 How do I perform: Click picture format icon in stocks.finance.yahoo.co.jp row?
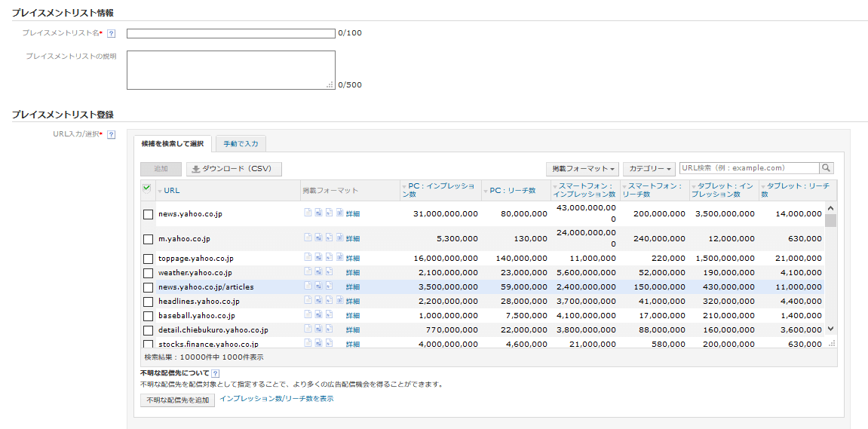319,343
